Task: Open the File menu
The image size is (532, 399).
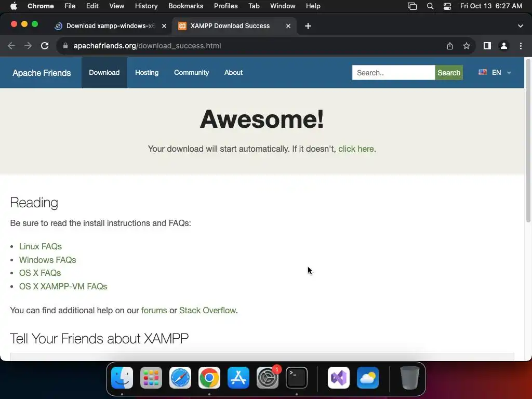Action: point(70,6)
